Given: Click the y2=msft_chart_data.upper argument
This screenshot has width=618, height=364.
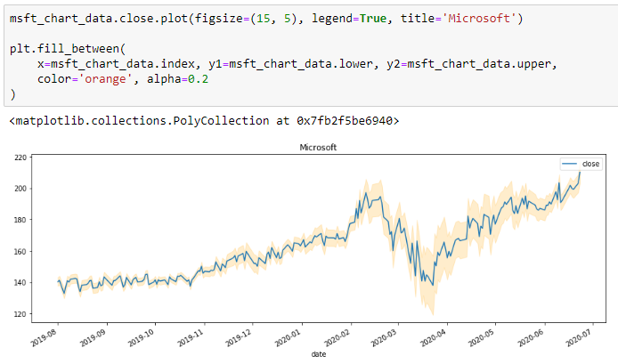Looking at the screenshot, I should click(x=468, y=64).
